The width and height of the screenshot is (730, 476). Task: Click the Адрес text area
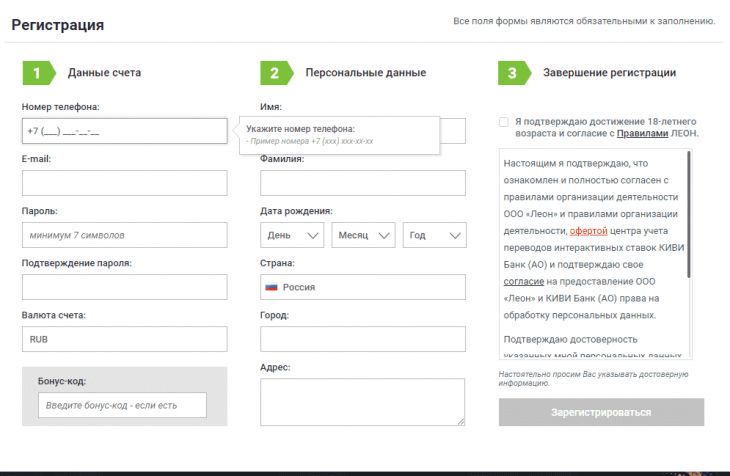coord(362,402)
